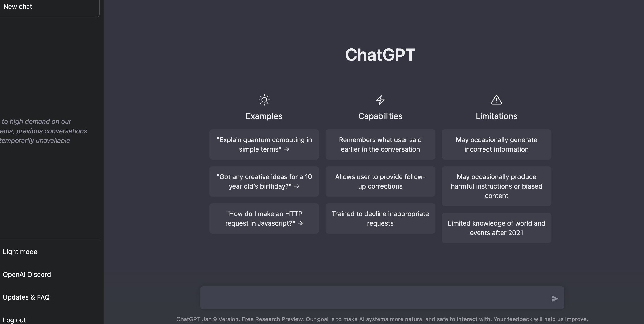Click Allows follow-up corrections card
644x324 pixels.
(380, 181)
